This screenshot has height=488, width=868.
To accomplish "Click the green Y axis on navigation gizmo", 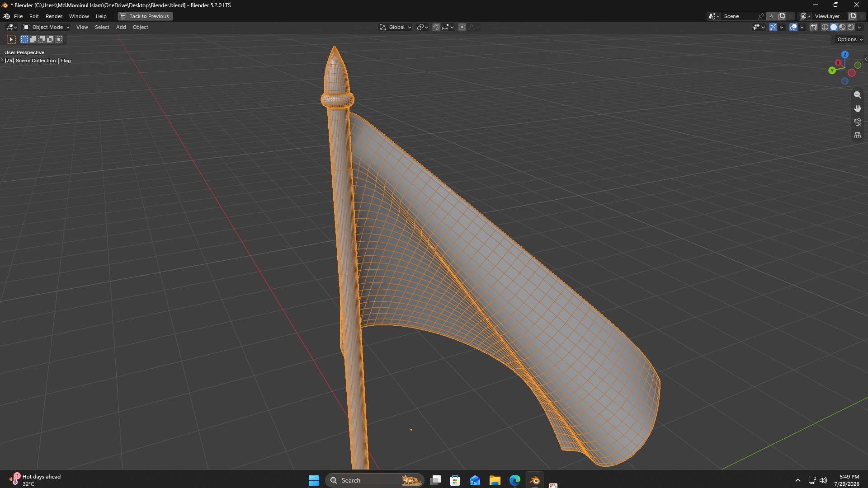I will tap(832, 70).
